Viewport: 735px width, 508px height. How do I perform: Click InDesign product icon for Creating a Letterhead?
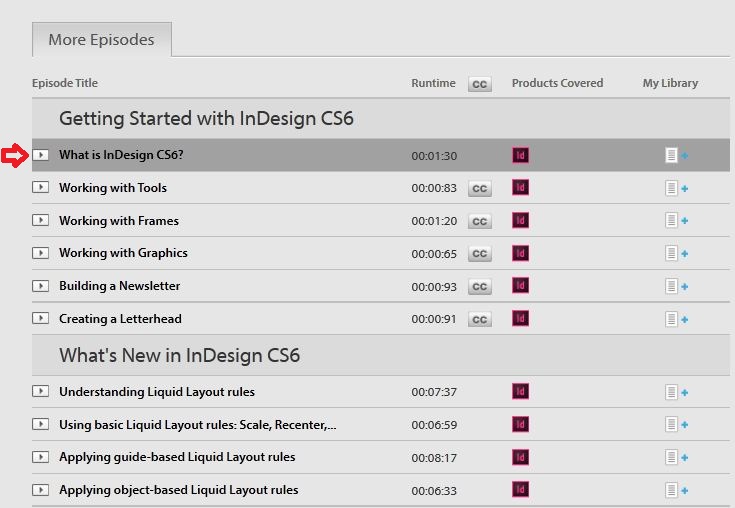point(520,318)
